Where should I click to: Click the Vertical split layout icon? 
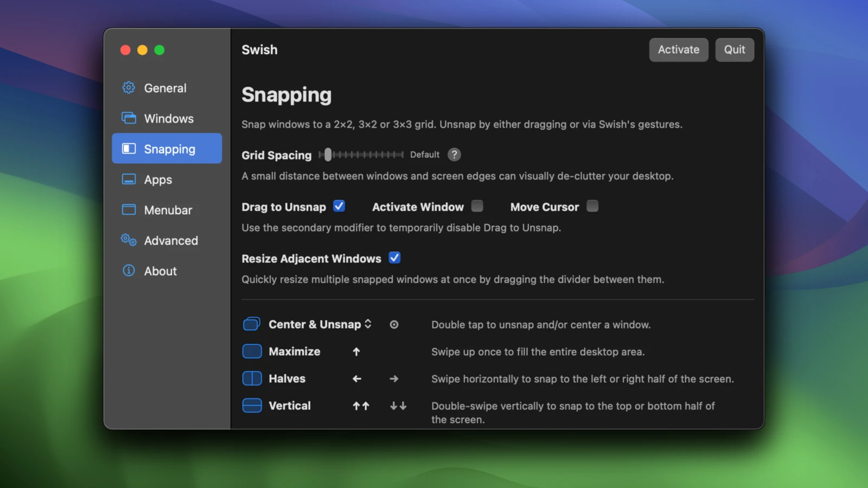[x=252, y=406]
